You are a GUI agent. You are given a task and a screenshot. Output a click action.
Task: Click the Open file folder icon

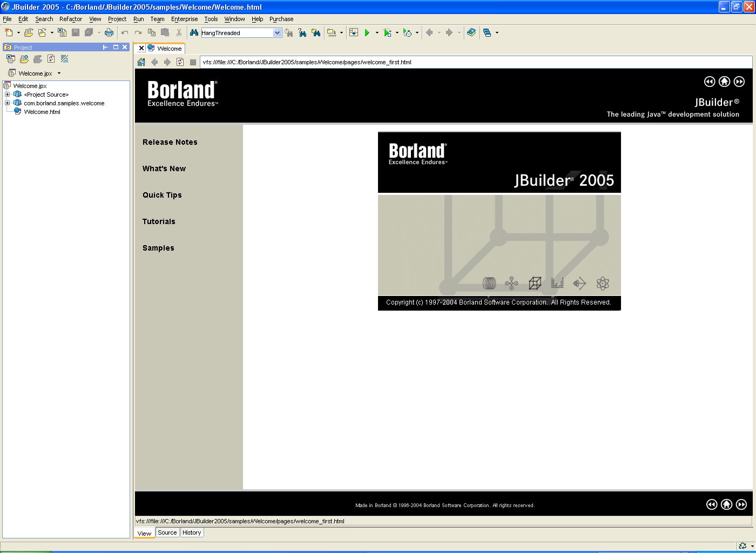(29, 32)
